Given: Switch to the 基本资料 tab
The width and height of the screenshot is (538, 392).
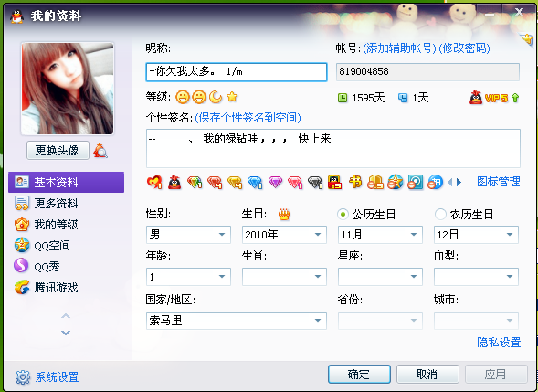Looking at the screenshot, I should point(66,182).
